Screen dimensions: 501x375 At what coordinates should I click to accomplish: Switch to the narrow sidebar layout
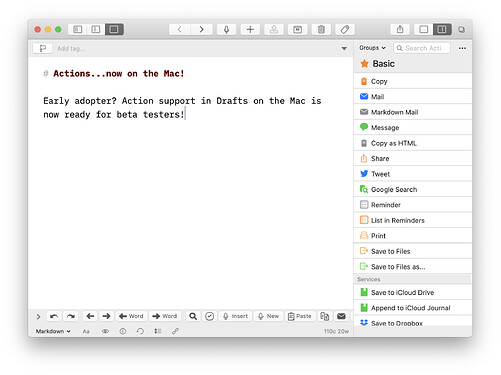click(96, 29)
